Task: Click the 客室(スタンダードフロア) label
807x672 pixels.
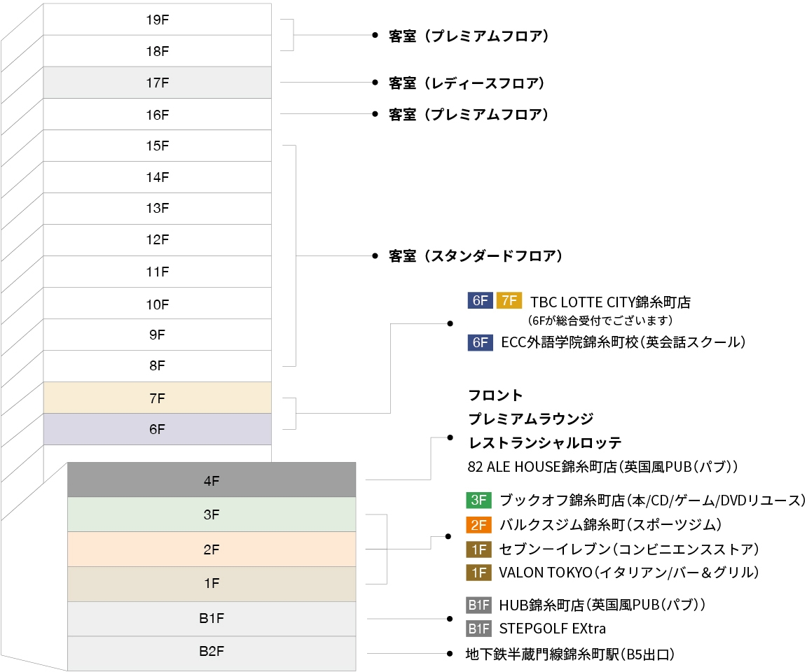Action: (476, 256)
